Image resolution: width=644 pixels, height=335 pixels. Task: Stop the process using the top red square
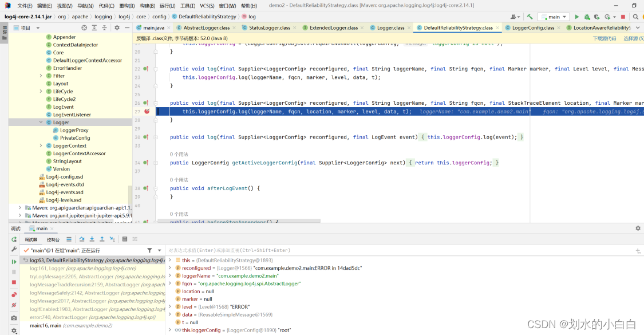click(x=623, y=17)
